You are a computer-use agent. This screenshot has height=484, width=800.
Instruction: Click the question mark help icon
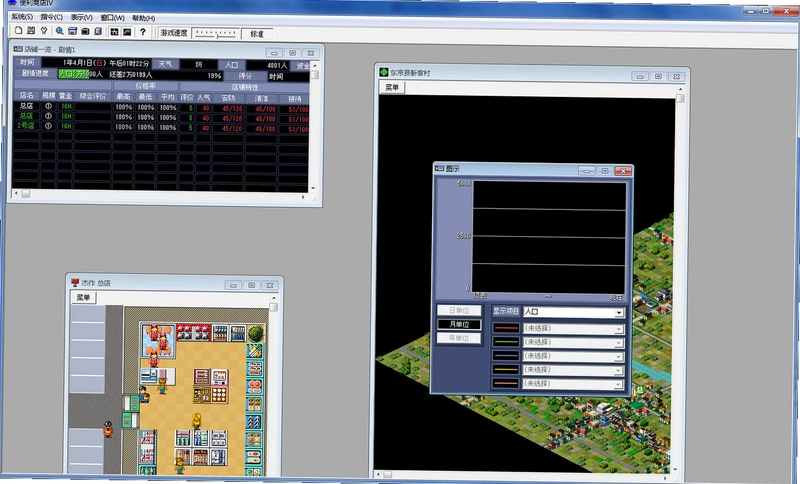(x=143, y=32)
